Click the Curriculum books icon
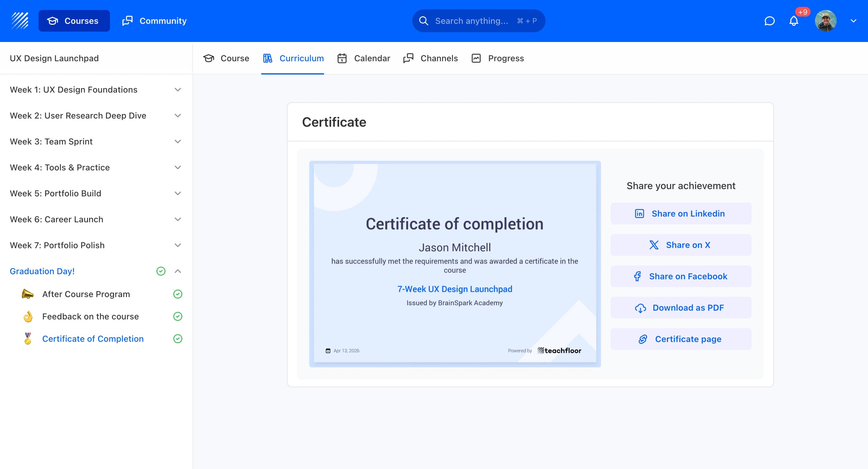This screenshot has width=868, height=469. (268, 58)
